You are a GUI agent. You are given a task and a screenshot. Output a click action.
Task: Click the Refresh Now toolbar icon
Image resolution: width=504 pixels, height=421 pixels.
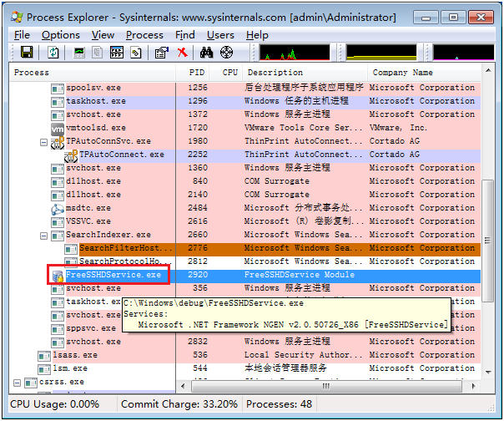click(53, 52)
